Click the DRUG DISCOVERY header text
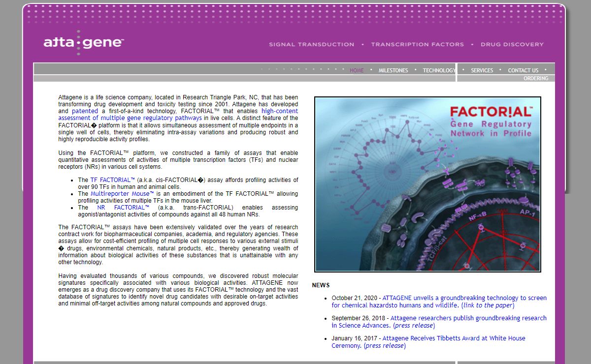591x364 pixels. (x=512, y=44)
